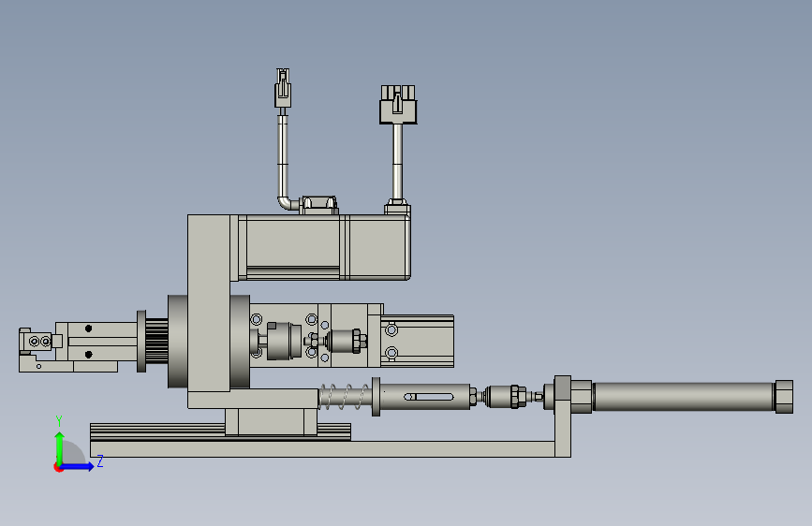The width and height of the screenshot is (812, 526).
Task: Select the wide power cable connector on top
Action: click(x=398, y=105)
